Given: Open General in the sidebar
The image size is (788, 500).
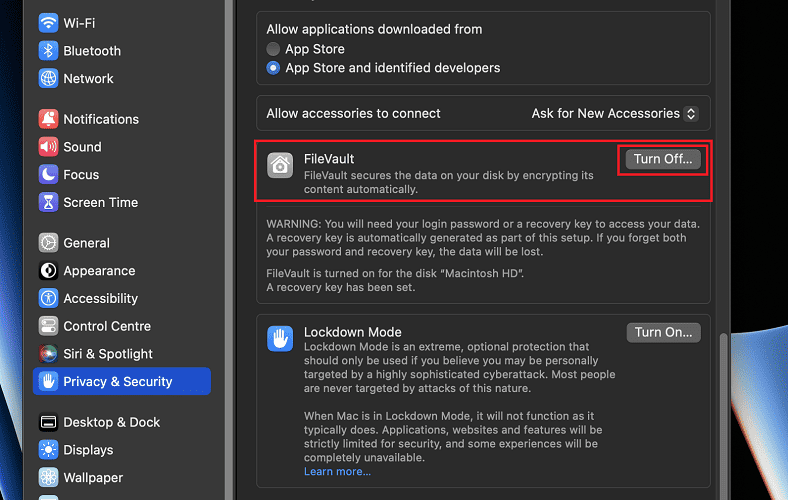Looking at the screenshot, I should [86, 243].
